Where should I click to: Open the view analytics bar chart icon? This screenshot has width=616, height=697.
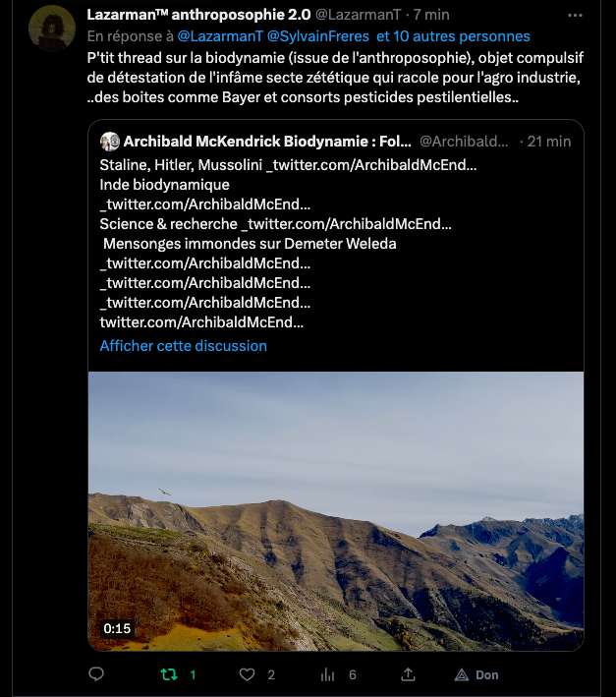click(x=327, y=674)
